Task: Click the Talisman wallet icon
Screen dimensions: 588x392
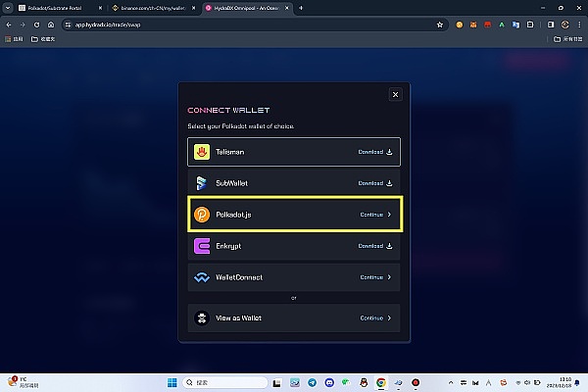Action: click(202, 152)
